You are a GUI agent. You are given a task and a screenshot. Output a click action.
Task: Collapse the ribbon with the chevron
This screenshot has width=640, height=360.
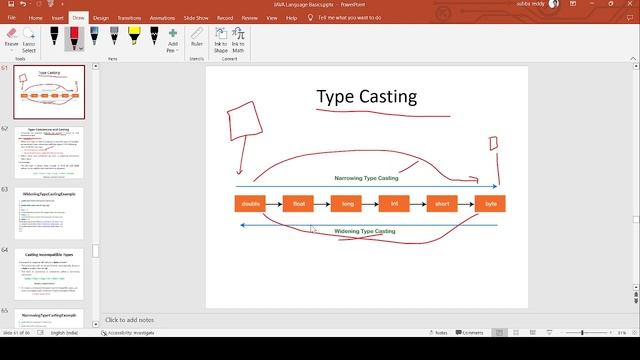point(633,59)
